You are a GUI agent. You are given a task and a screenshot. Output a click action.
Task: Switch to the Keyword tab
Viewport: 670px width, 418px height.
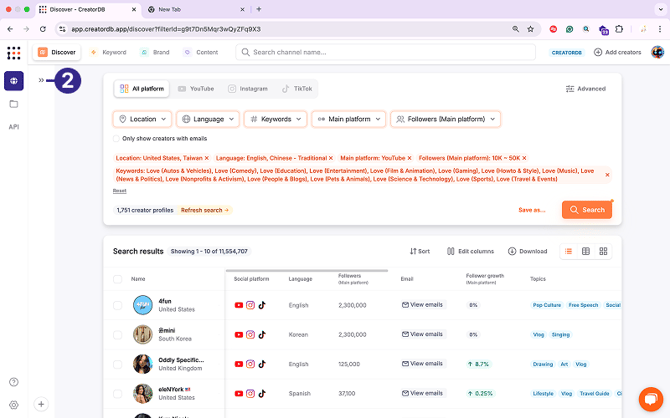[x=108, y=52]
